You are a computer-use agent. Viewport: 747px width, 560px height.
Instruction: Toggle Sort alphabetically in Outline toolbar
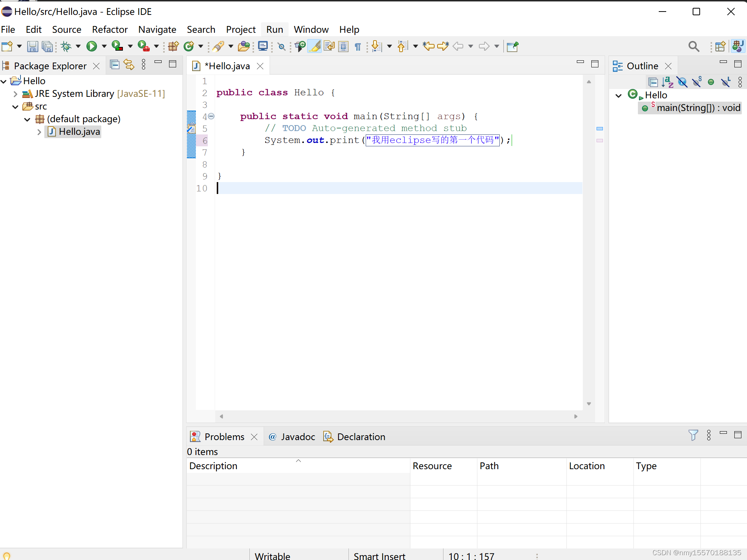[667, 82]
